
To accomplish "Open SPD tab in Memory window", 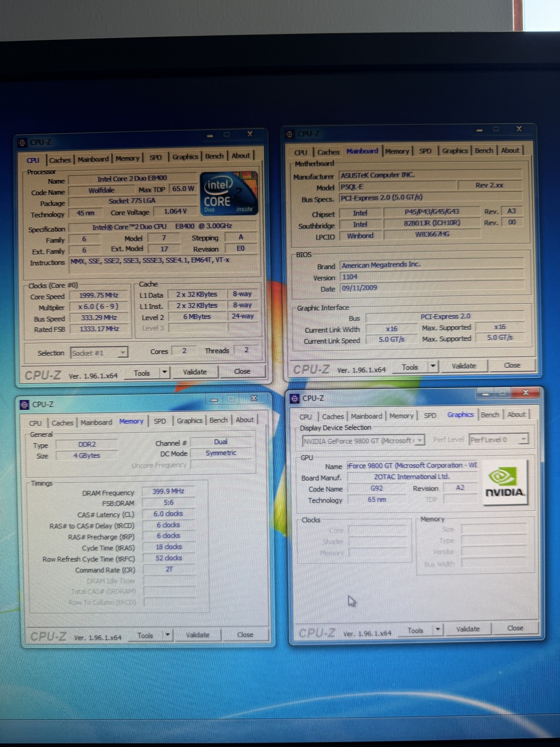I will tap(160, 421).
